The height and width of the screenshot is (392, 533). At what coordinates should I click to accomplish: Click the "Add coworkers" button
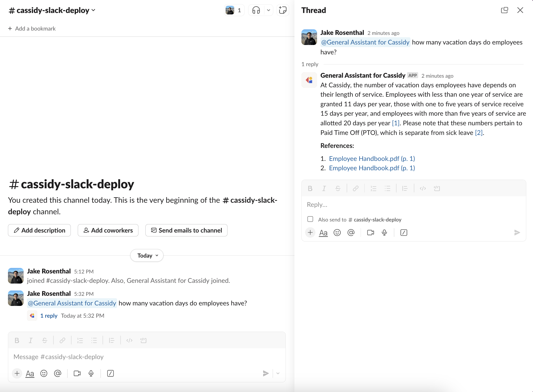[x=108, y=230]
